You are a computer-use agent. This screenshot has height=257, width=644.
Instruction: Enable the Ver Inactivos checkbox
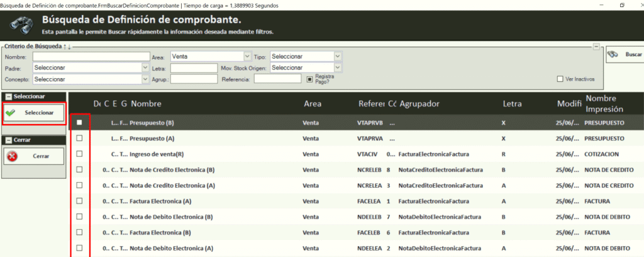tap(560, 79)
